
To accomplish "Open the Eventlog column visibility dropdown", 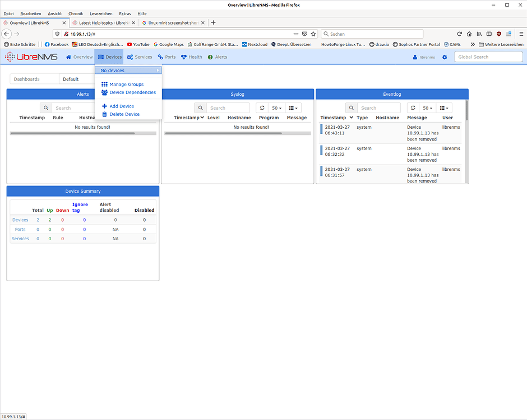I will (444, 108).
